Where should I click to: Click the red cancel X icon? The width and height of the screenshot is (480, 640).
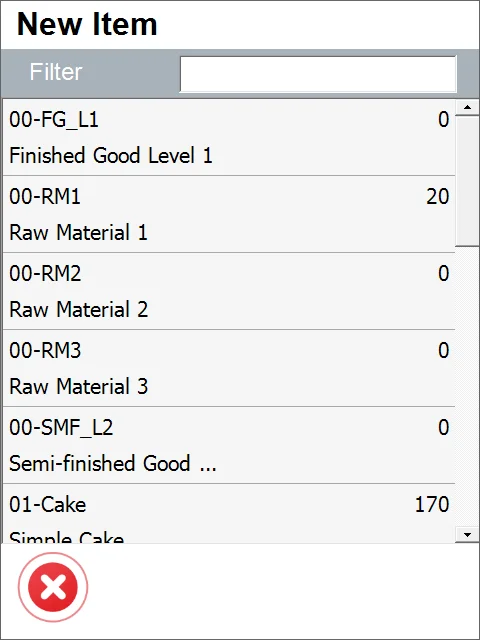(53, 587)
